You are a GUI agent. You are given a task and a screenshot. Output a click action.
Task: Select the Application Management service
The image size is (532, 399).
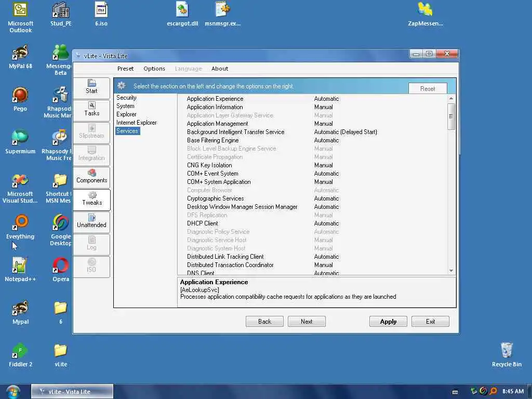(312, 124)
